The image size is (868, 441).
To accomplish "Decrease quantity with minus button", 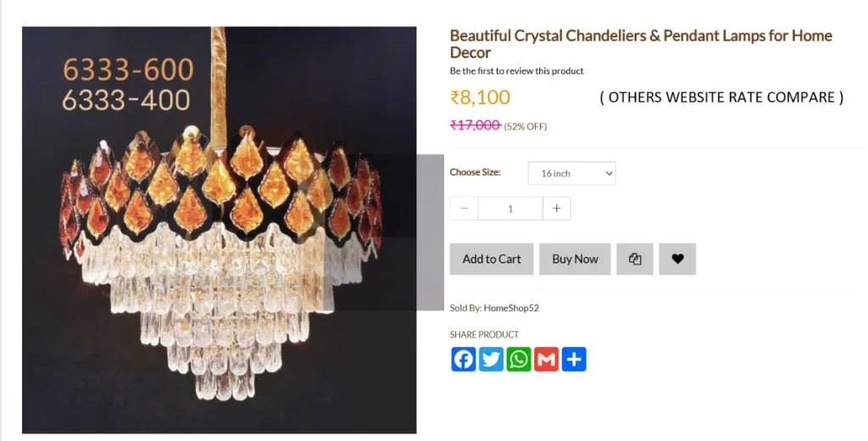I will pyautogui.click(x=464, y=209).
